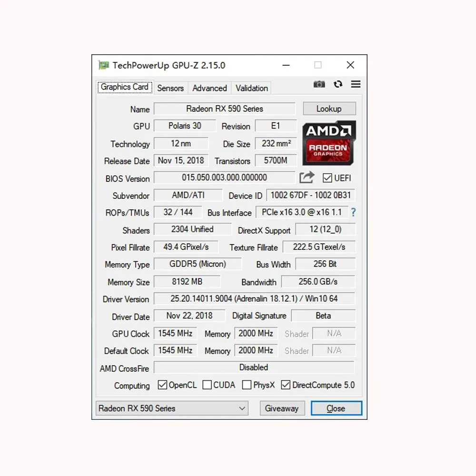This screenshot has height=476, width=476.
Task: Click the Transistors field 5700M
Action: coord(276,160)
